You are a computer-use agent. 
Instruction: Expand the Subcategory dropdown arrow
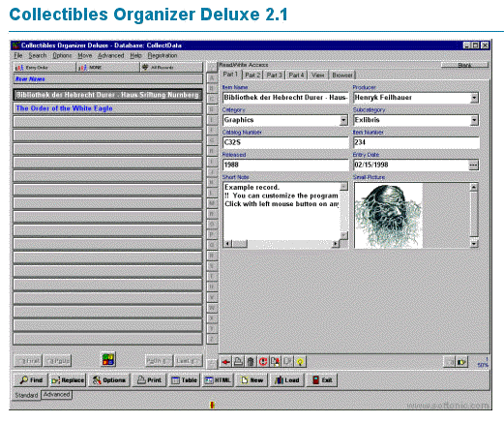[x=474, y=120]
